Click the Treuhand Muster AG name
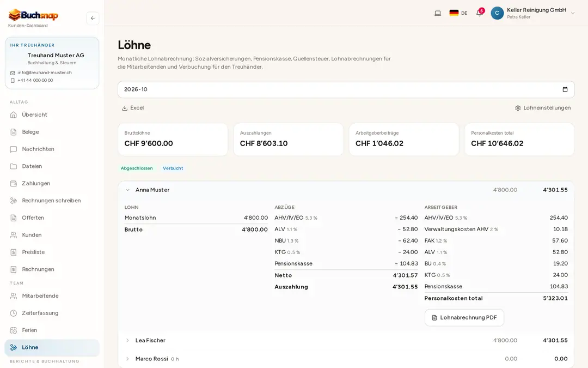Image resolution: width=588 pixels, height=368 pixels. point(56,55)
